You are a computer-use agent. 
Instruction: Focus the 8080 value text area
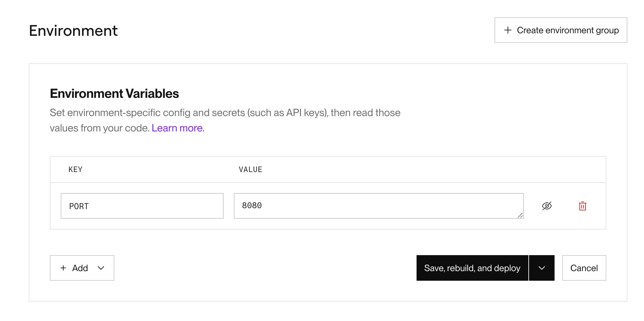click(x=379, y=206)
